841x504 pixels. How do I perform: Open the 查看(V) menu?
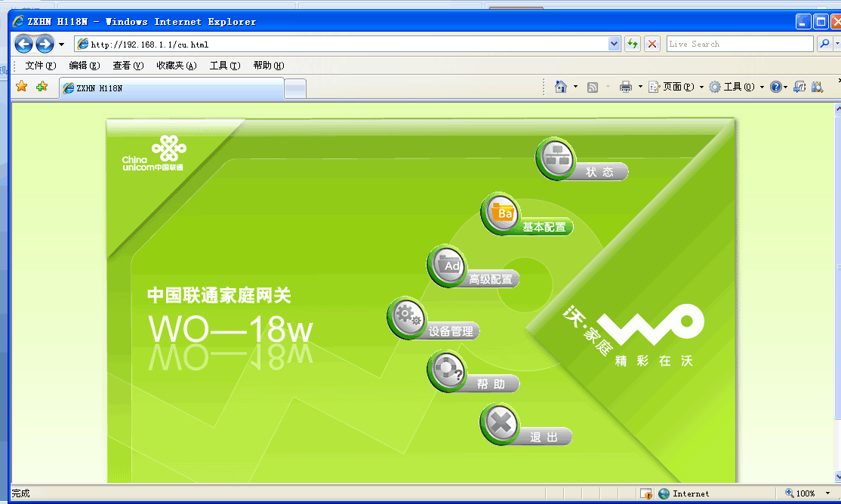click(128, 66)
